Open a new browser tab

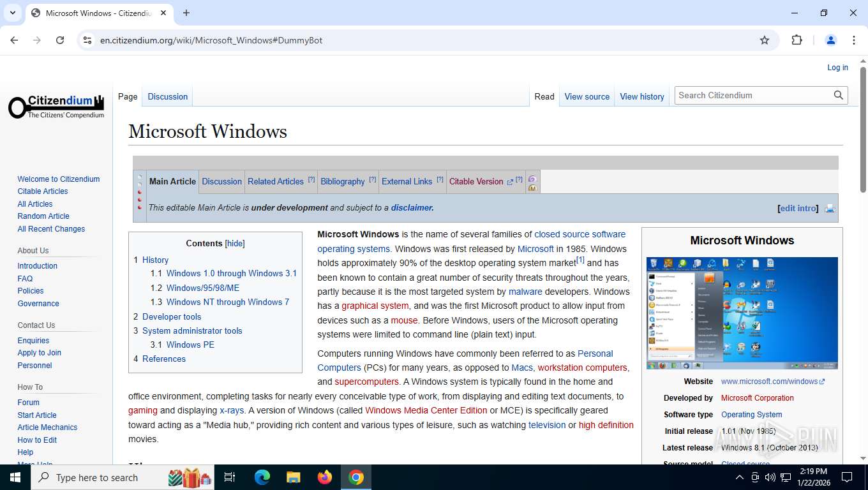(186, 13)
